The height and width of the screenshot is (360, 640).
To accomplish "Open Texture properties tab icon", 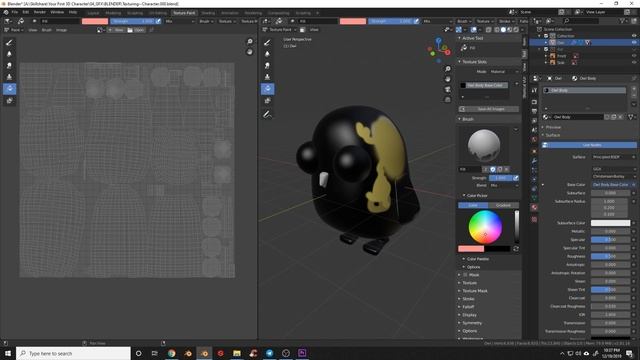I will (534, 220).
